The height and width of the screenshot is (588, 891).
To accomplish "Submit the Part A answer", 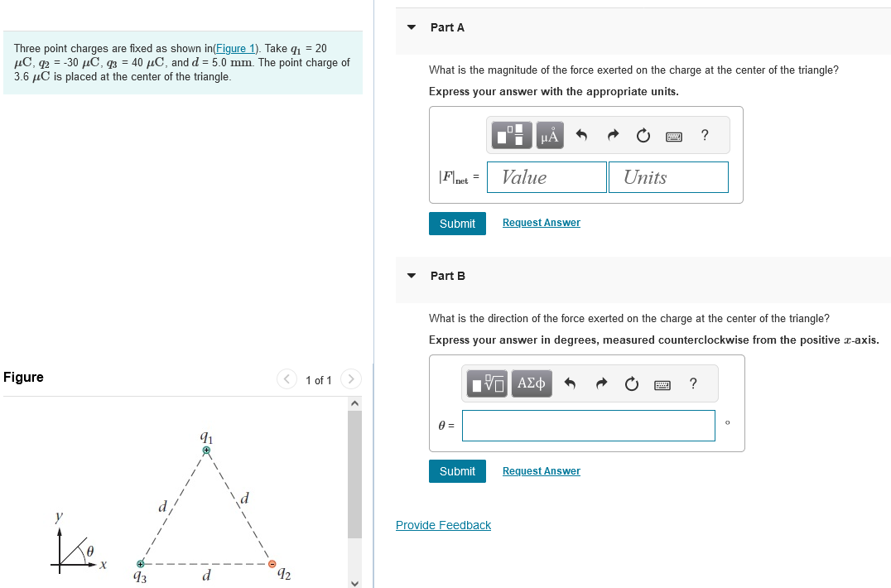I will [457, 223].
